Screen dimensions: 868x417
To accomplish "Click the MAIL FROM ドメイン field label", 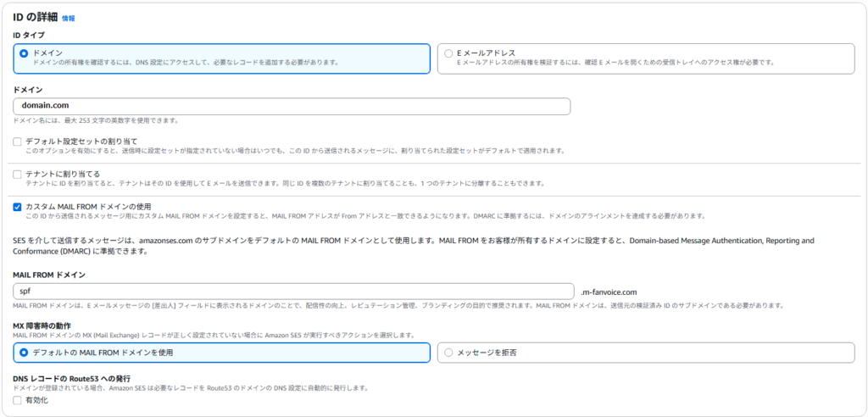I will (51, 275).
